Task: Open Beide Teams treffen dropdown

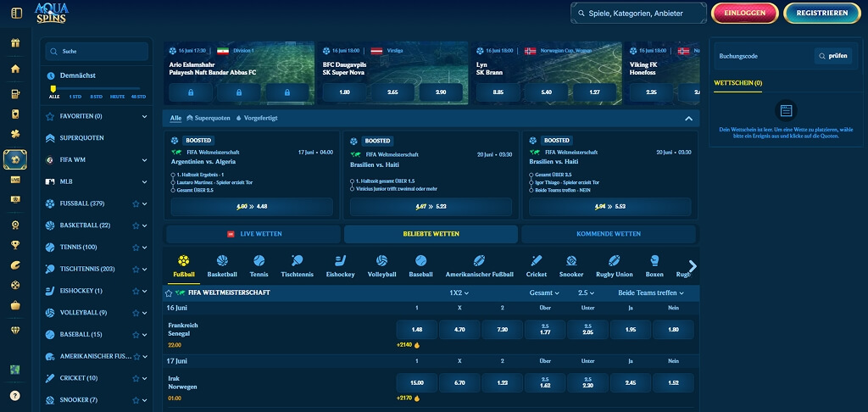Action: click(651, 293)
